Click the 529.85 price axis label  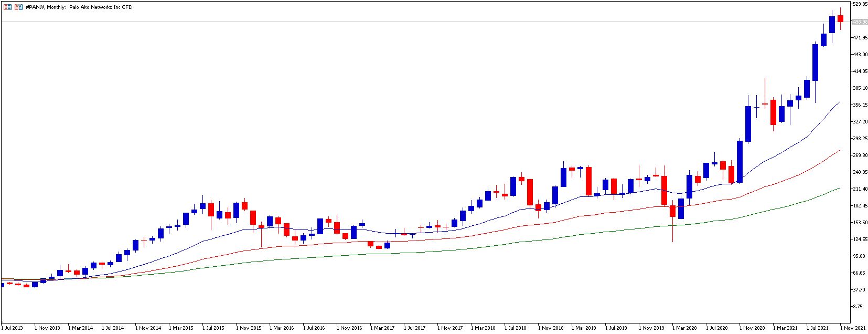click(x=859, y=4)
